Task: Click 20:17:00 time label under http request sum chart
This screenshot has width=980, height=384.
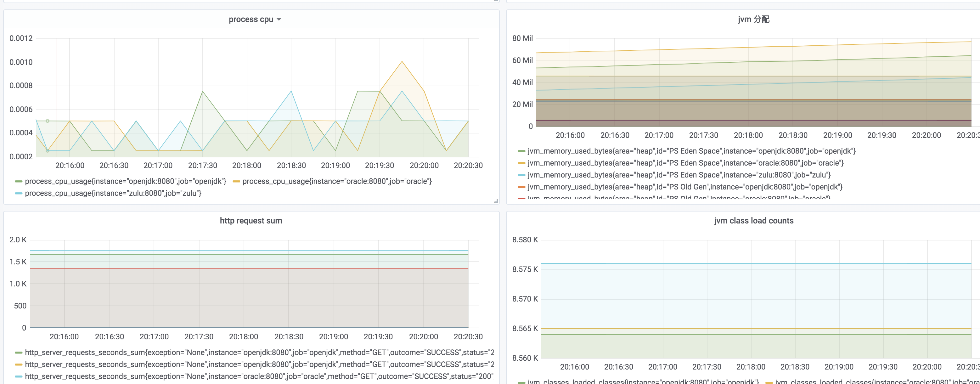Action: tap(154, 337)
